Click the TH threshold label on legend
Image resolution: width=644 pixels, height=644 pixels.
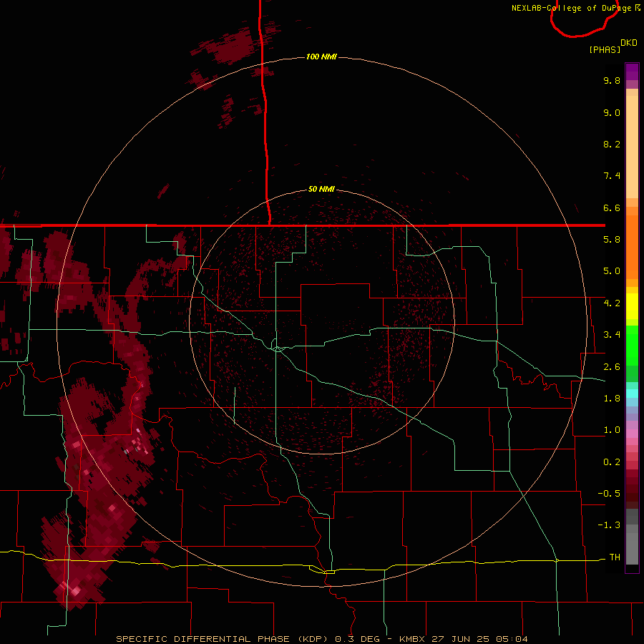(x=615, y=557)
